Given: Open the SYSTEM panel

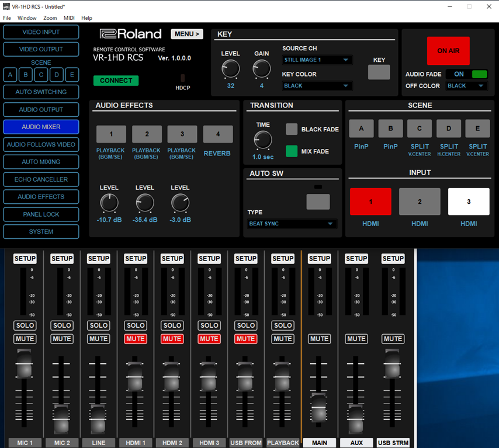Looking at the screenshot, I should (x=41, y=232).
